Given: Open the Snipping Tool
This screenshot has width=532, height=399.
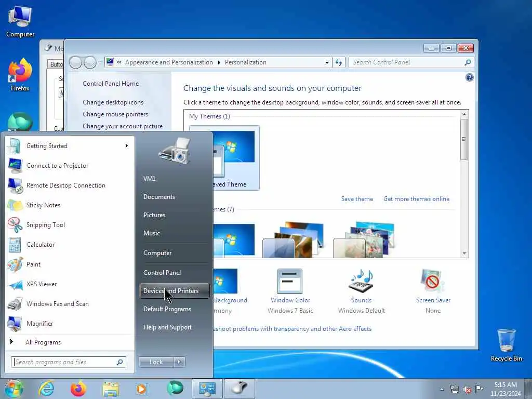Looking at the screenshot, I should pos(70,224).
